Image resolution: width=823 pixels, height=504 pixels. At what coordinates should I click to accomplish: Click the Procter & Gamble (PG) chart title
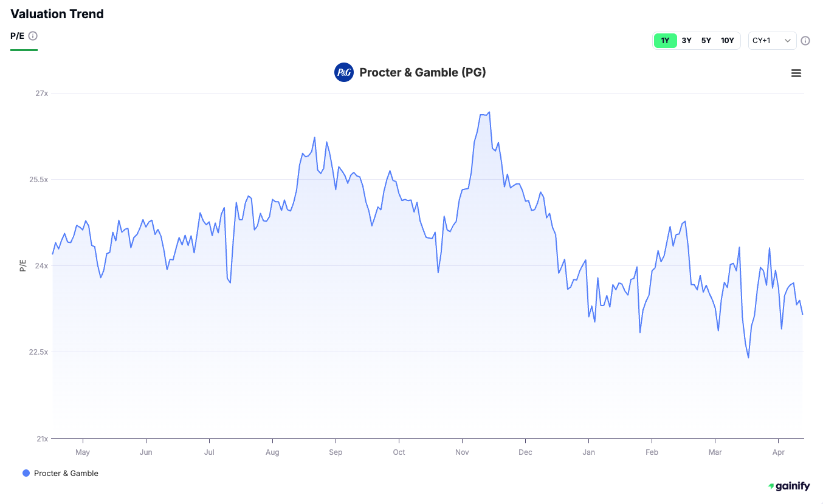pyautogui.click(x=422, y=72)
